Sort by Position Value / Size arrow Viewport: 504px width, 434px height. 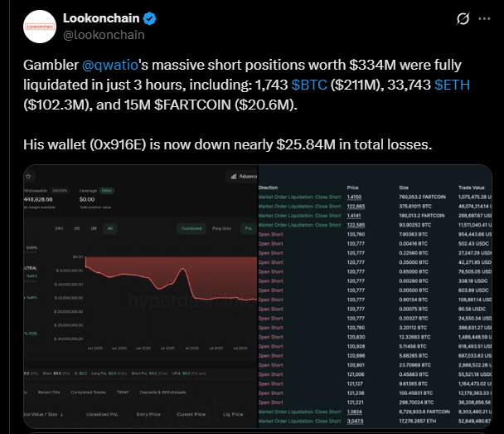(61, 414)
